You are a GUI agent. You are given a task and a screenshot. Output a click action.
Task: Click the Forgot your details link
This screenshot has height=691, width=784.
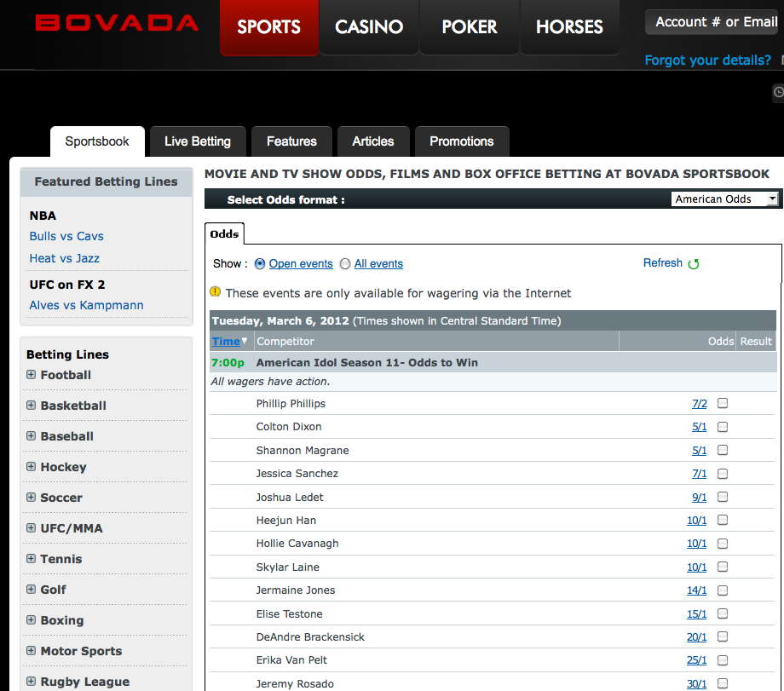[707, 60]
